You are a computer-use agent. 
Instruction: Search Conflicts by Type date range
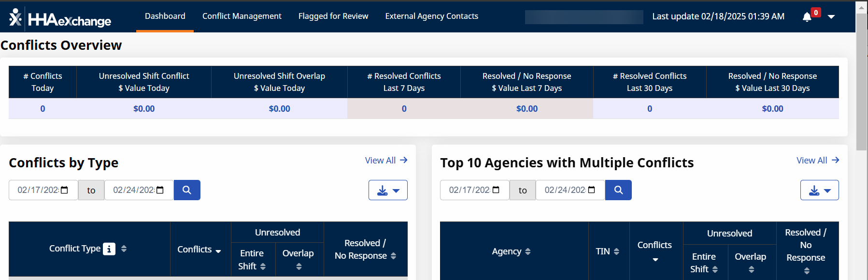click(187, 190)
